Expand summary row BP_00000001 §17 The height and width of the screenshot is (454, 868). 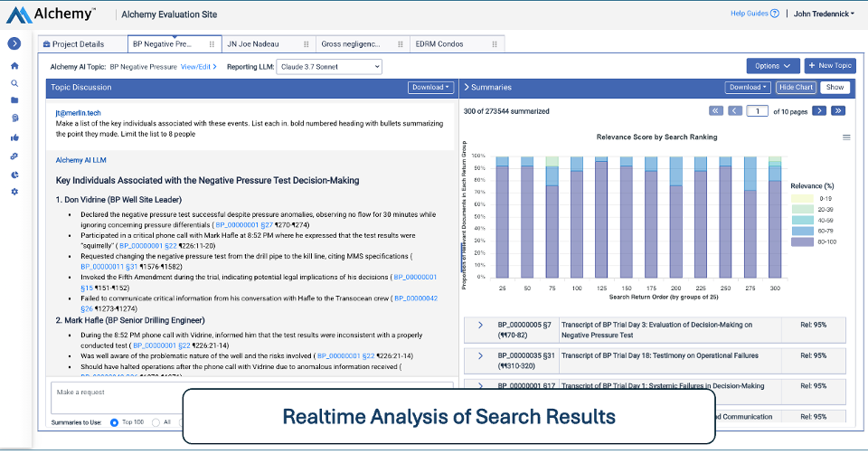pos(480,385)
